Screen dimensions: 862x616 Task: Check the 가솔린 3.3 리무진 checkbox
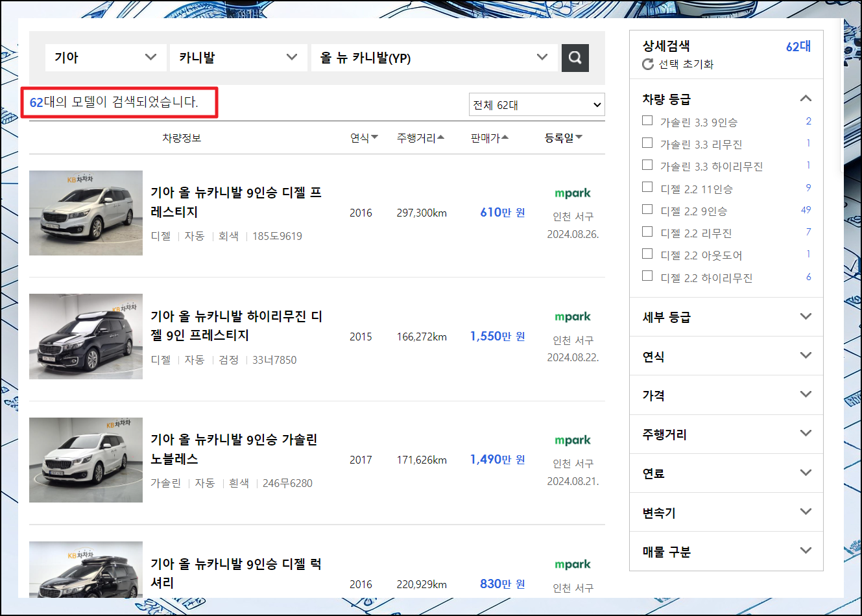point(647,143)
